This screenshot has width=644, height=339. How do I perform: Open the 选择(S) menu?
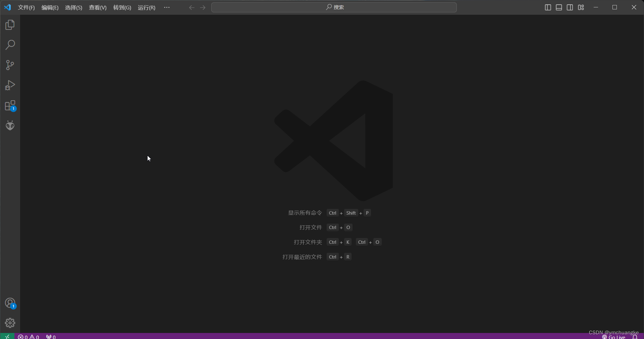(73, 7)
